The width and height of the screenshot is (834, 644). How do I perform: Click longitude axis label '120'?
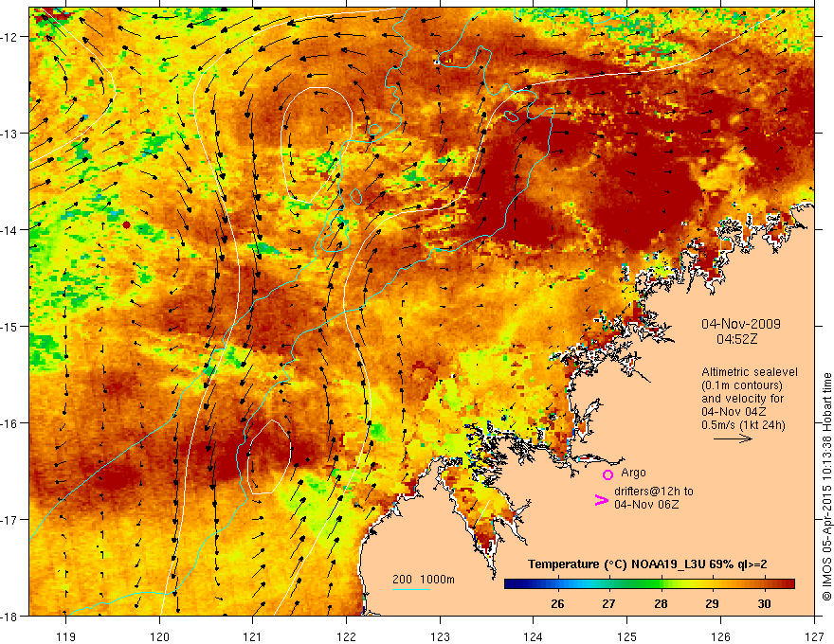pyautogui.click(x=159, y=636)
